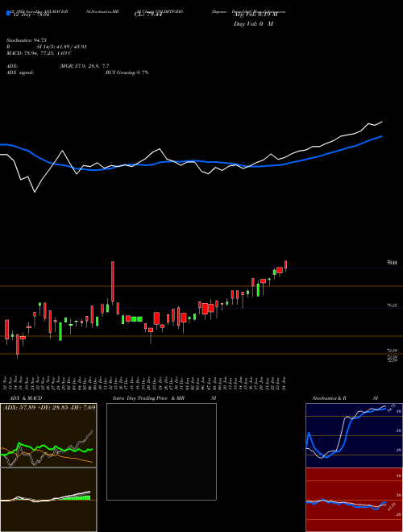Image resolution: width=403 pixels, height=532 pixels.
Task: Click the 'Stochastics: 94.73' reading
Action: pos(26,40)
